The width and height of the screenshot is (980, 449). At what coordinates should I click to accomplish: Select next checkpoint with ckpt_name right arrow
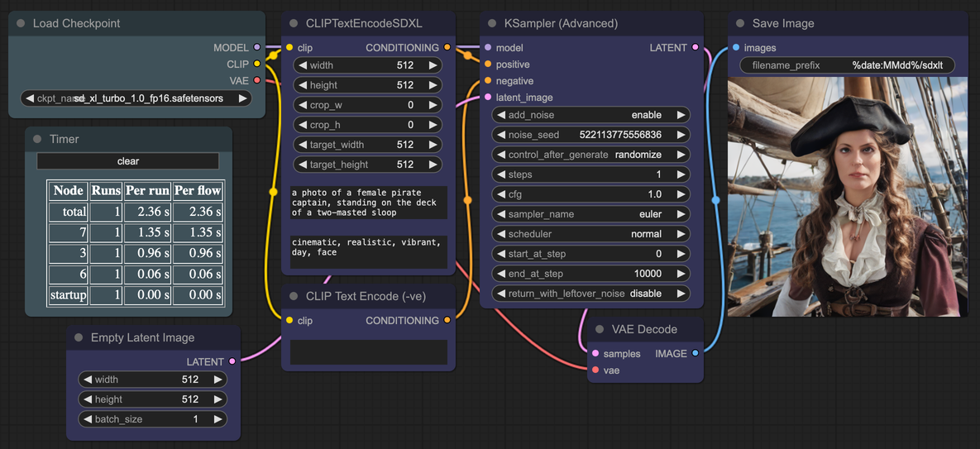pyautogui.click(x=242, y=98)
